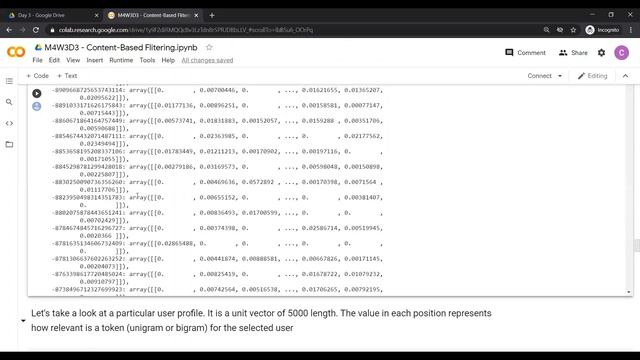
Task: Open the code snippets panel
Action: click(x=9, y=123)
